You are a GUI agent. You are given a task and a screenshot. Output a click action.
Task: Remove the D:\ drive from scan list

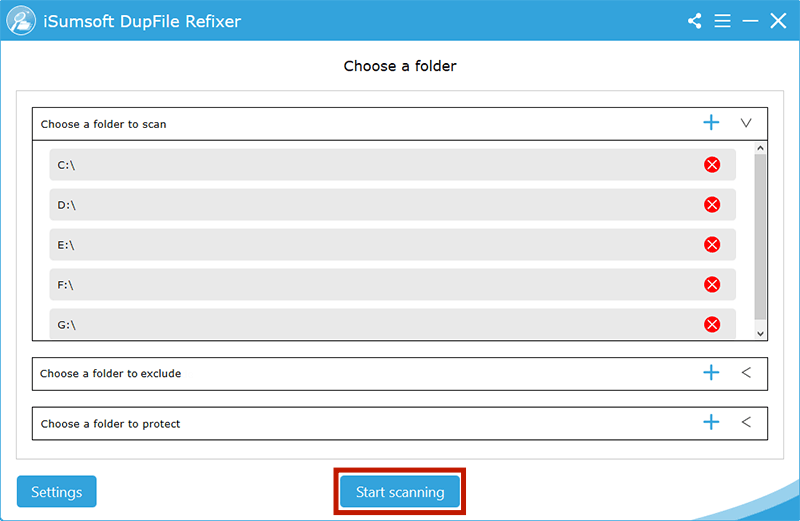[x=712, y=205]
